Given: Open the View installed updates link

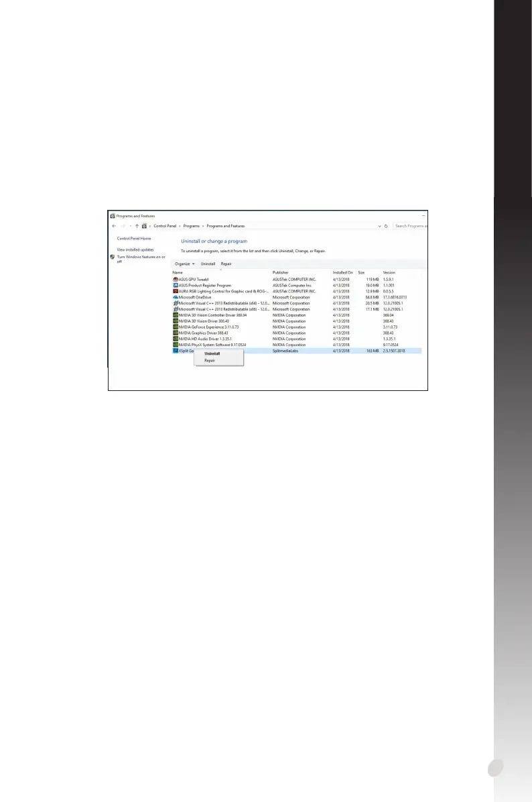Looking at the screenshot, I should [x=135, y=249].
